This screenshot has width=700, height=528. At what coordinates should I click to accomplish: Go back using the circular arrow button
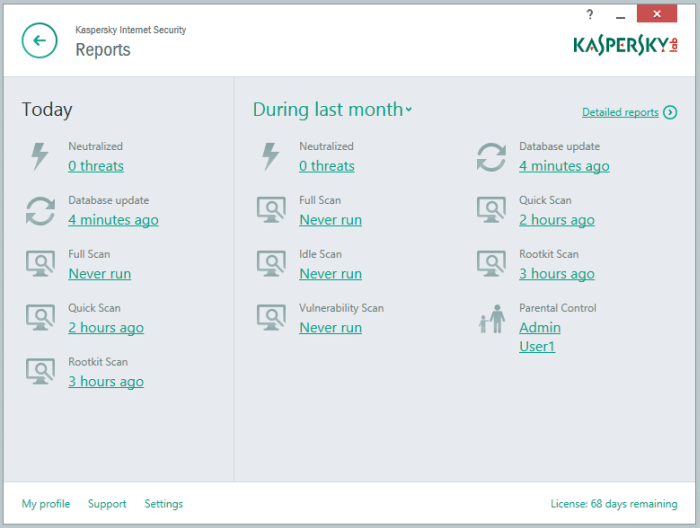pos(39,41)
